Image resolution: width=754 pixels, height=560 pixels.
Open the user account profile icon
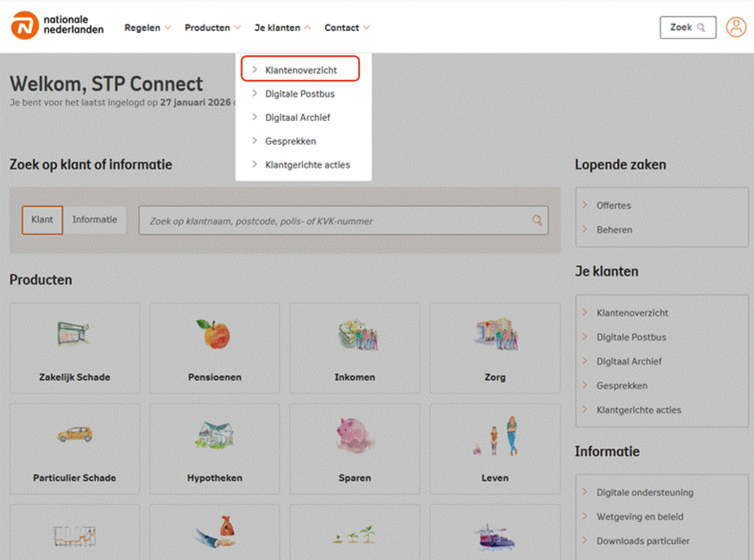click(736, 27)
